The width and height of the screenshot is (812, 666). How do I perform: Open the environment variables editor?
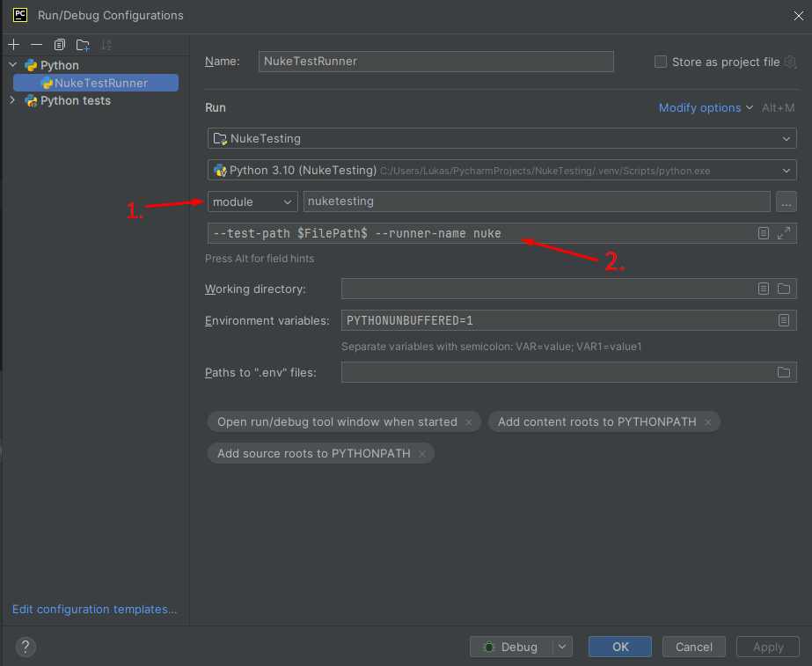click(x=783, y=320)
